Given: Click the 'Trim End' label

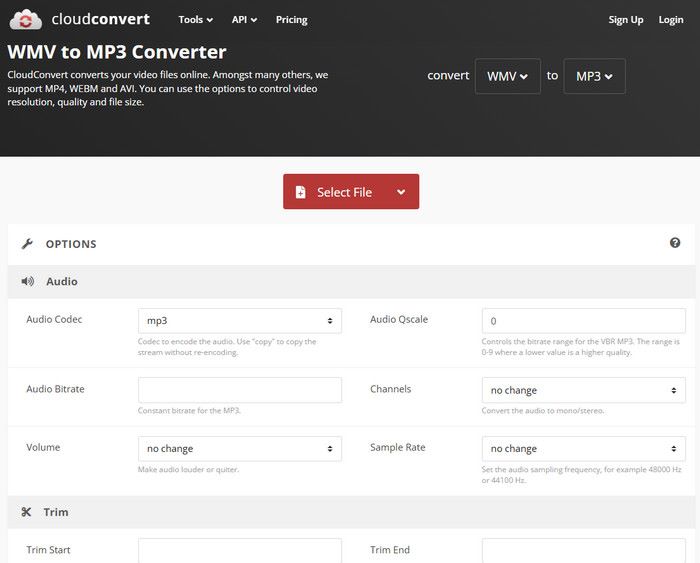Looking at the screenshot, I should click(x=390, y=550).
